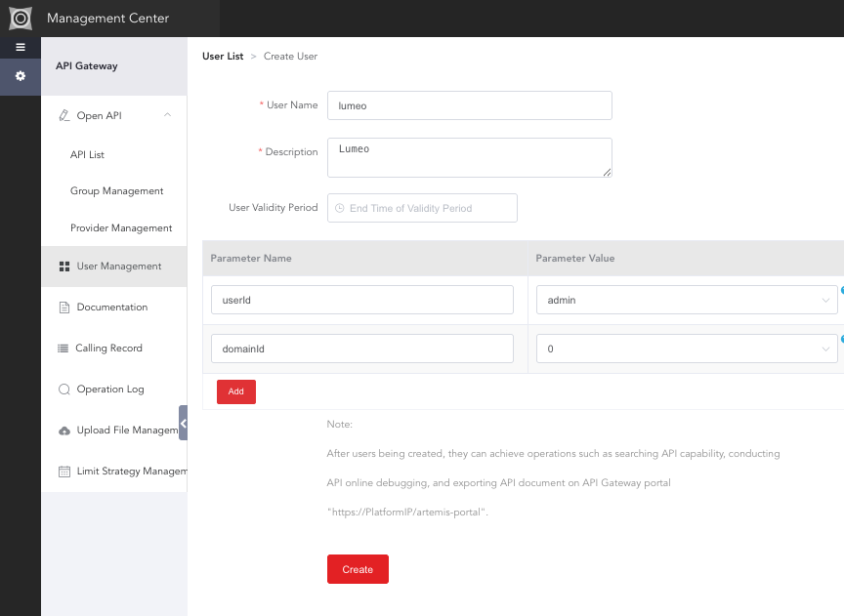The image size is (844, 616).
Task: Click the User Management grid icon
Action: tap(64, 267)
